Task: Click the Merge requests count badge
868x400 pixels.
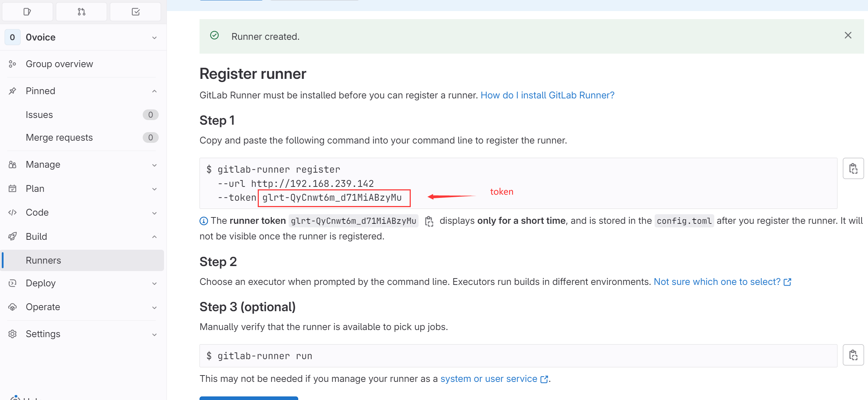Action: (151, 137)
